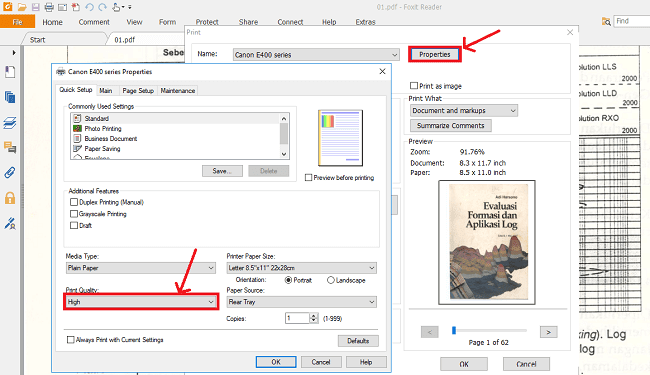Switch to the Maintenance tab
650x375 pixels.
[x=178, y=90]
